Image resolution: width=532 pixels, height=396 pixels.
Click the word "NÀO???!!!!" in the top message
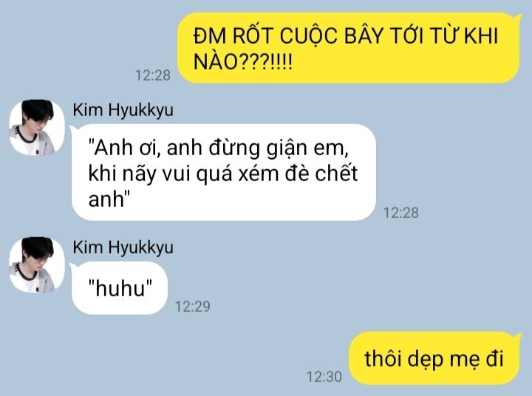pos(242,61)
